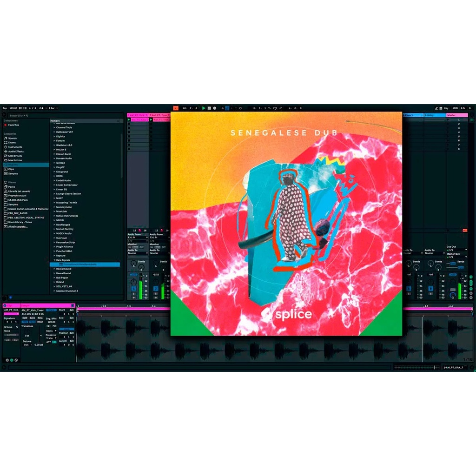Click the Save sample button
The width and height of the screenshot is (476, 476).
click(x=32, y=318)
